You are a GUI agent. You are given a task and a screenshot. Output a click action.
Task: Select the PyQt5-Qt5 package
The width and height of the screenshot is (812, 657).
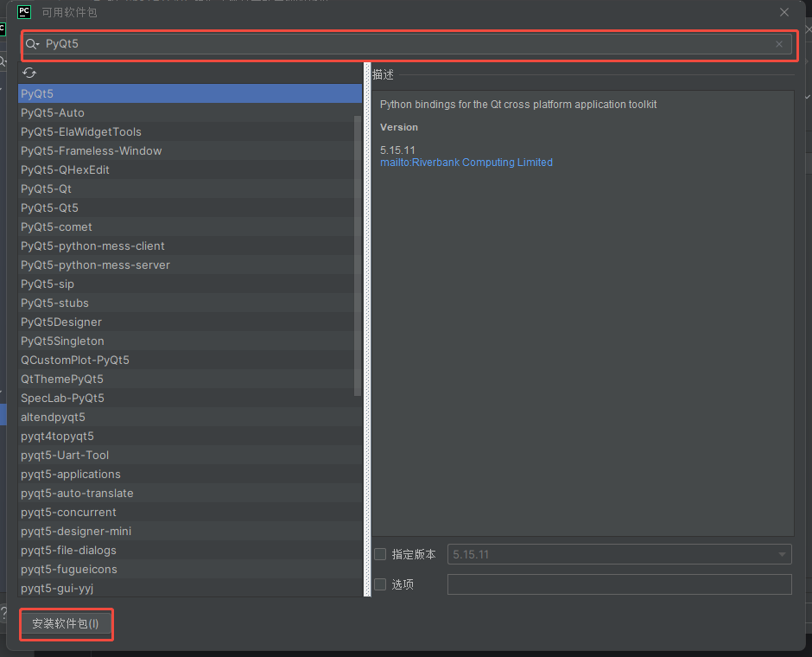(x=190, y=207)
